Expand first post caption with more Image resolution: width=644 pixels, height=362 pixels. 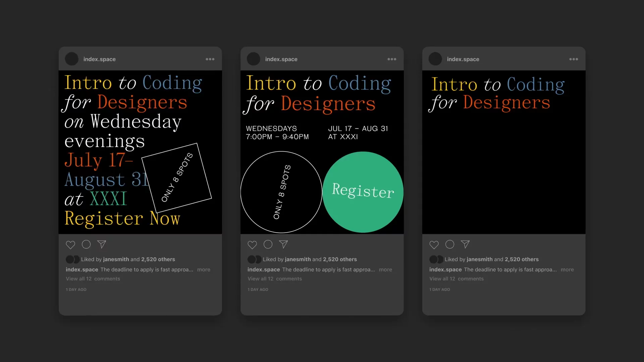point(204,270)
